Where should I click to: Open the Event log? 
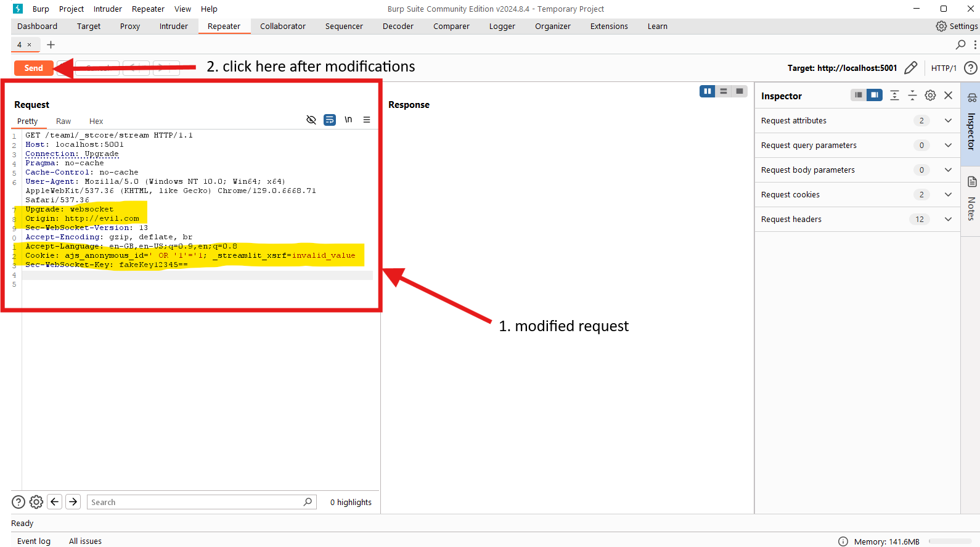(34, 541)
